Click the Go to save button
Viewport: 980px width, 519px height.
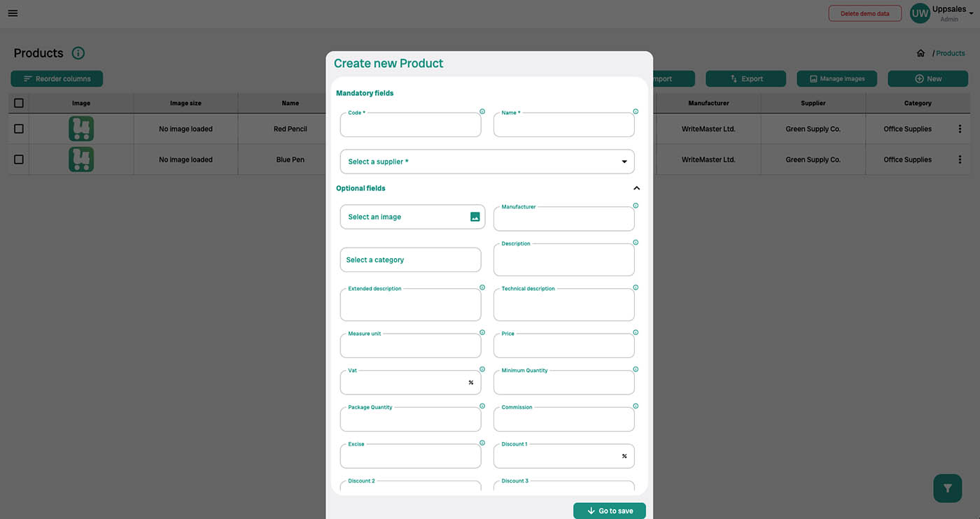click(609, 511)
